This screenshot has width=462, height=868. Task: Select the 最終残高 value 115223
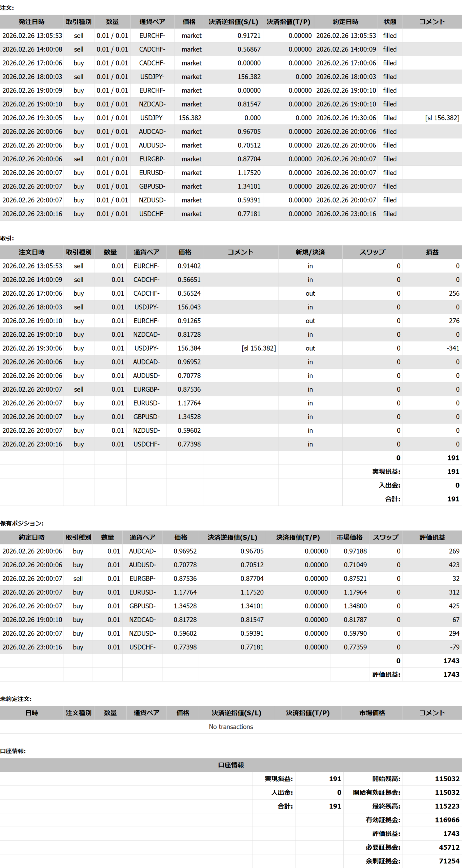[447, 806]
